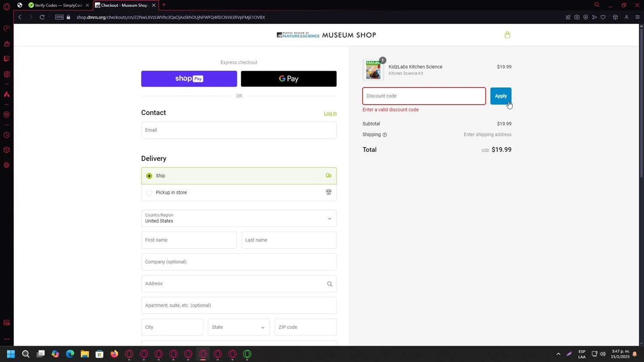Screen dimensions: 644x362
Task: Open the Opera GX main menu logo
Action: [x=6, y=6]
